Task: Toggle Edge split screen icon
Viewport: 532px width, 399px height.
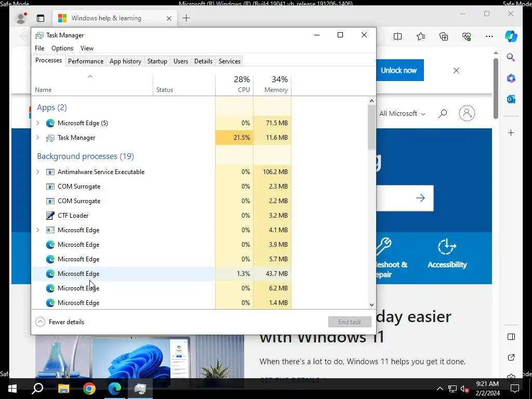Action: point(397,36)
